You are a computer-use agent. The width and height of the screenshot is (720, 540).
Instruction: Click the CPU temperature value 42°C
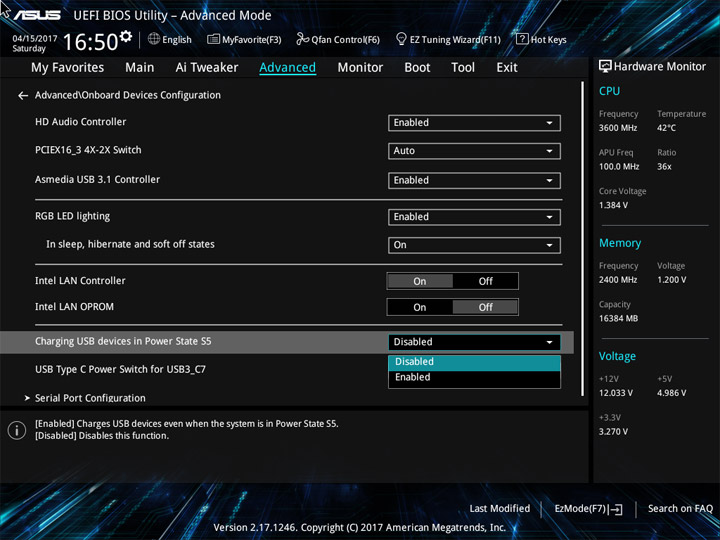666,128
